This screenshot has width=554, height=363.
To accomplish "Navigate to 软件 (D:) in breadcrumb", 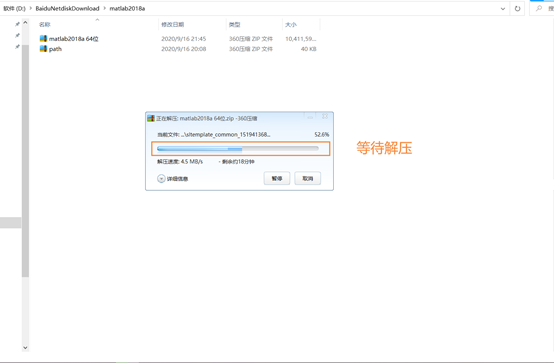I will 14,8.
